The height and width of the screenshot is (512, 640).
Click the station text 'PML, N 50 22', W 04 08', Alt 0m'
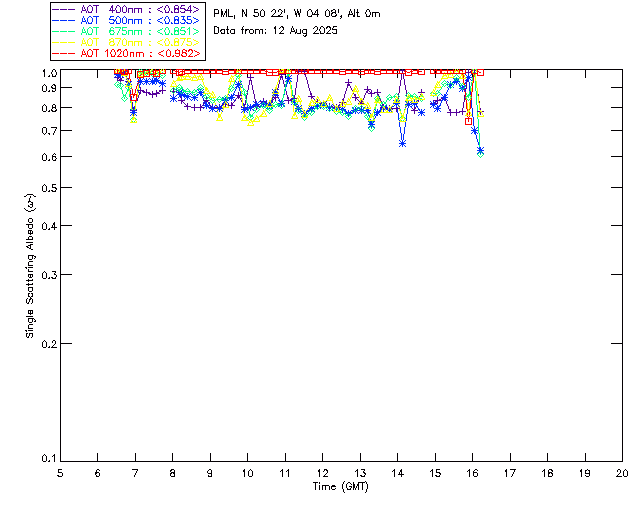tap(297, 14)
